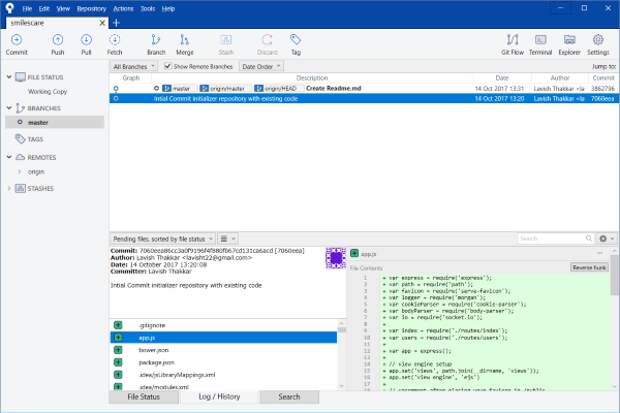The width and height of the screenshot is (620, 413).
Task: Collapse the BRANCHES section
Action: tap(9, 108)
